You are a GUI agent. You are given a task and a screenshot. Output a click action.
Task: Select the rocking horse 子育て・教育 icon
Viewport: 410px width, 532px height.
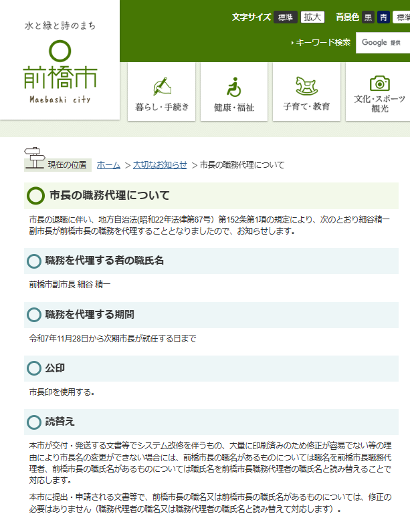[x=306, y=86]
